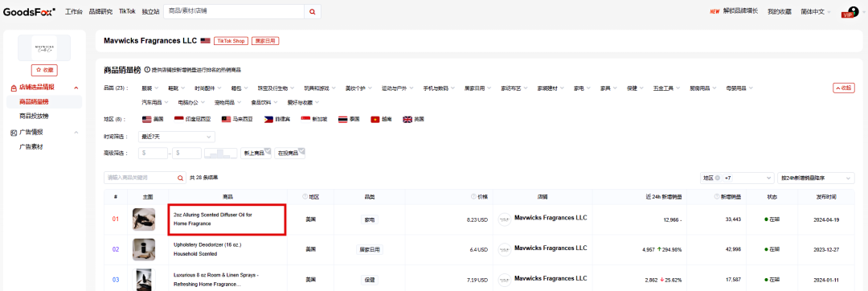Image resolution: width=868 pixels, height=291 pixels.
Task: Clear the 地区 tag in region selector
Action: click(718, 178)
